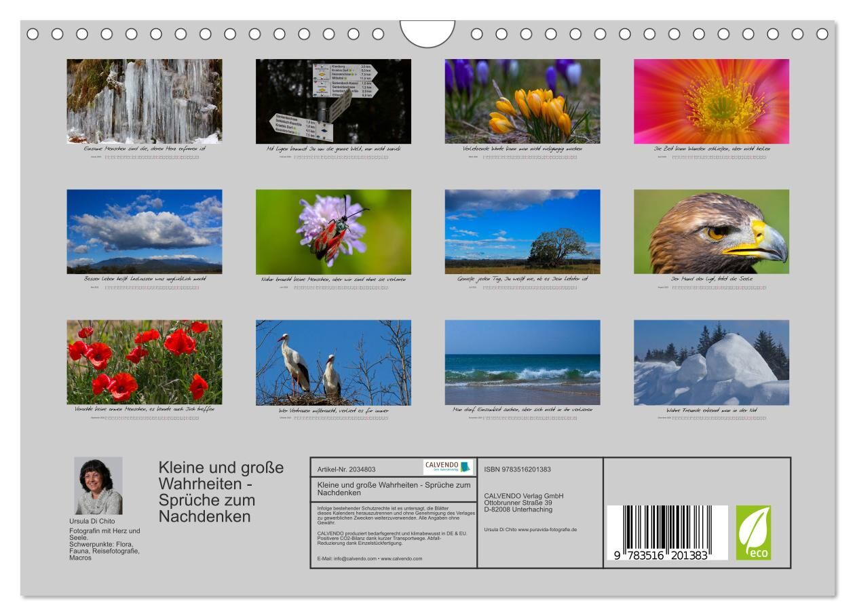855x616 pixels.
Task: Click the CALVENDO publisher logo
Action: (x=447, y=467)
